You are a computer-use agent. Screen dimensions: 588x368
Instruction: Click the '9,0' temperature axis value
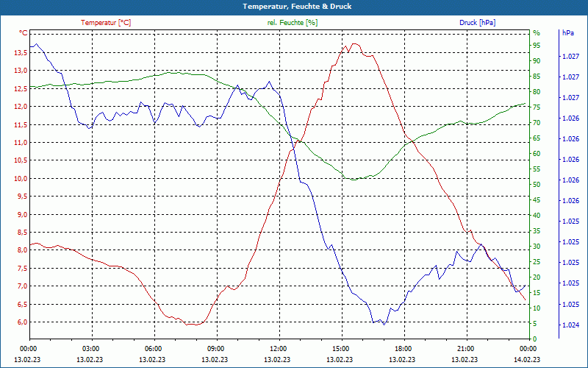[x=23, y=214]
